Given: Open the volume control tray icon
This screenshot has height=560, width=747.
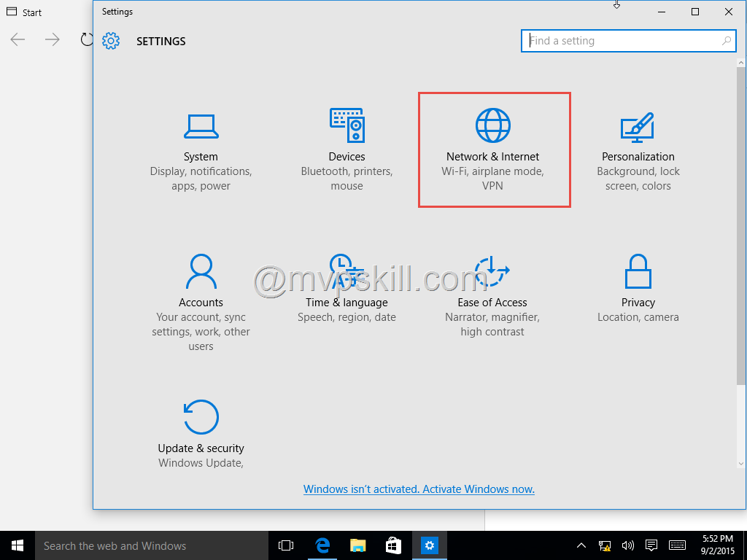Looking at the screenshot, I should point(628,545).
